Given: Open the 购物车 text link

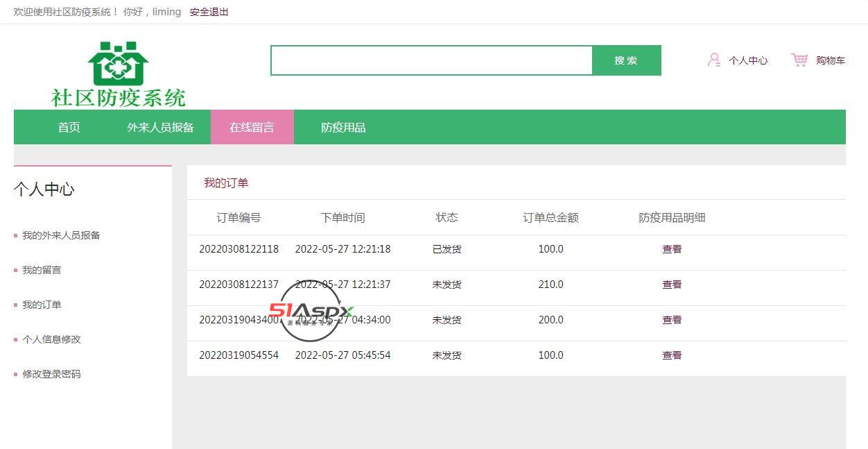Looking at the screenshot, I should click(x=831, y=60).
